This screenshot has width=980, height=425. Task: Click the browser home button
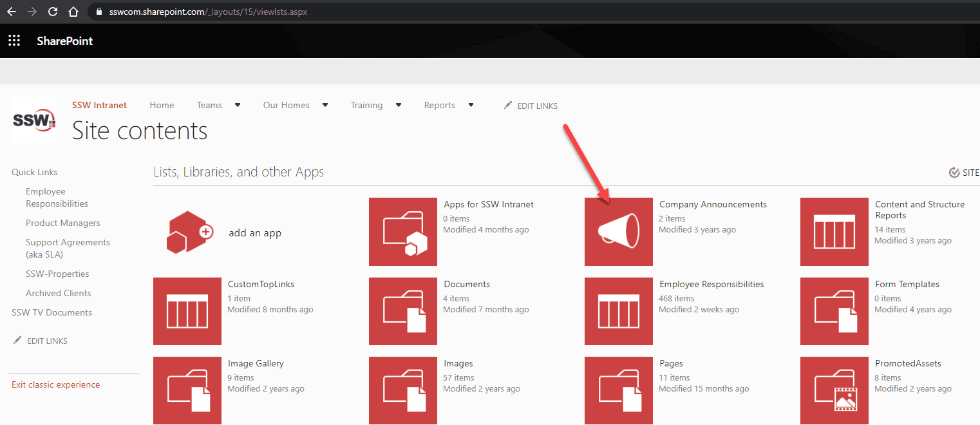(73, 12)
